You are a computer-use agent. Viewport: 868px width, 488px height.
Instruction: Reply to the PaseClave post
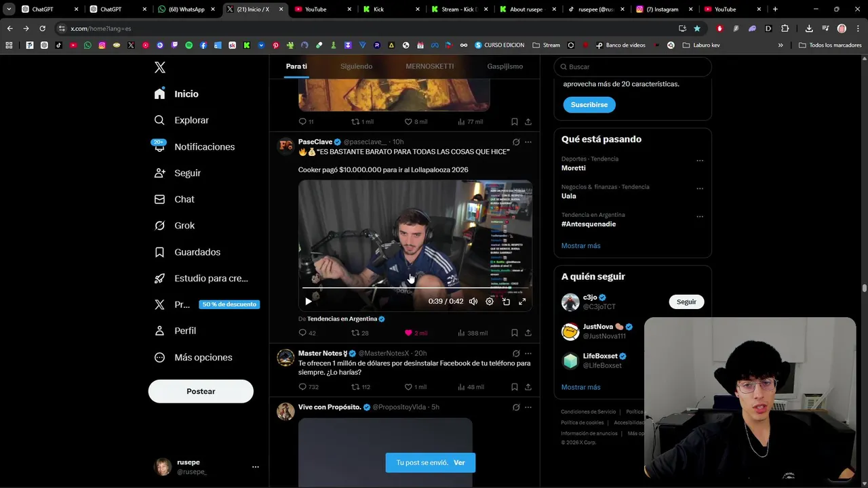(x=307, y=333)
